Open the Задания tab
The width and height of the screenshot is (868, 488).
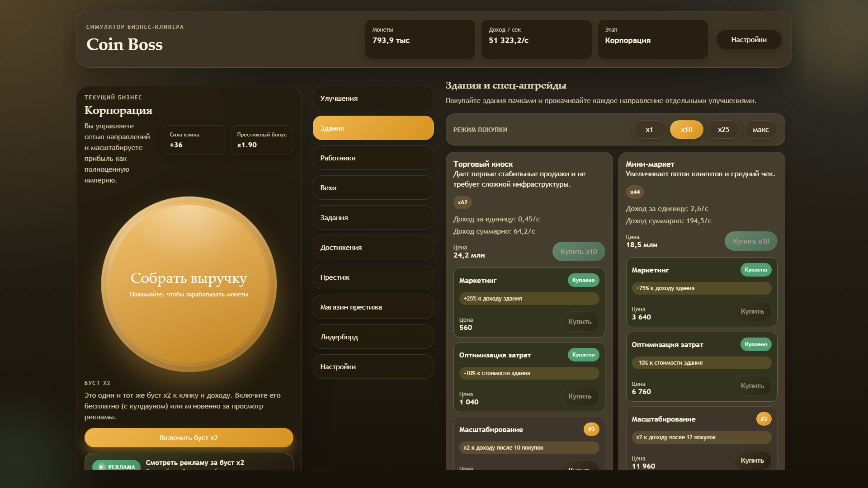coord(373,217)
